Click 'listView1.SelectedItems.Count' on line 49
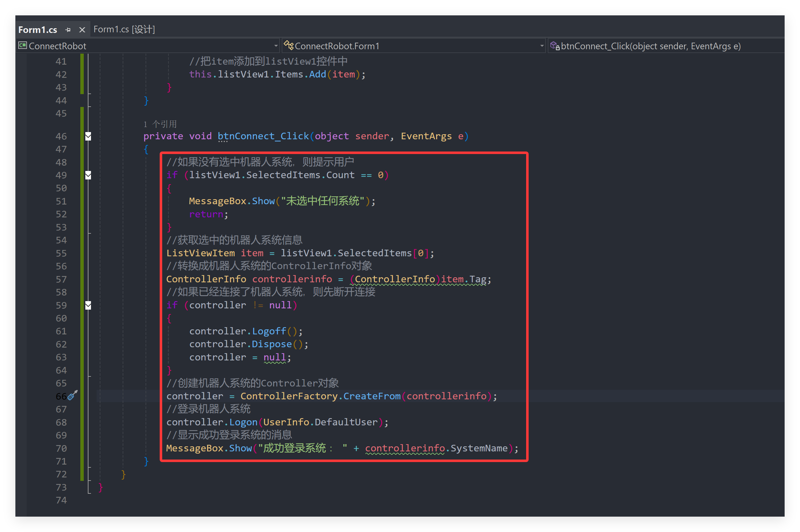800x532 pixels. [272, 175]
